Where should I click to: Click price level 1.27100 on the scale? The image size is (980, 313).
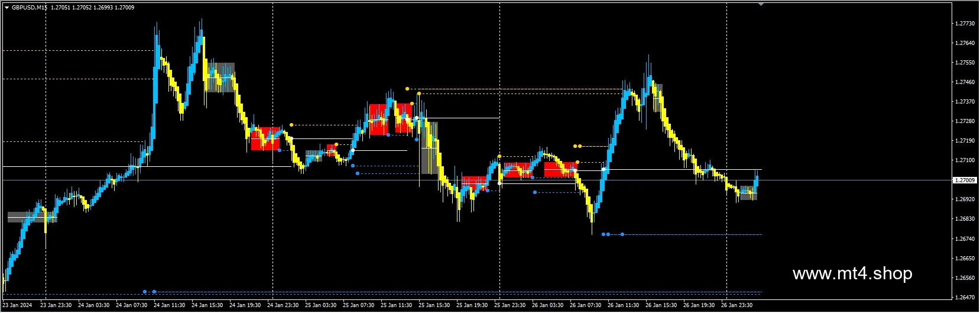(965, 160)
